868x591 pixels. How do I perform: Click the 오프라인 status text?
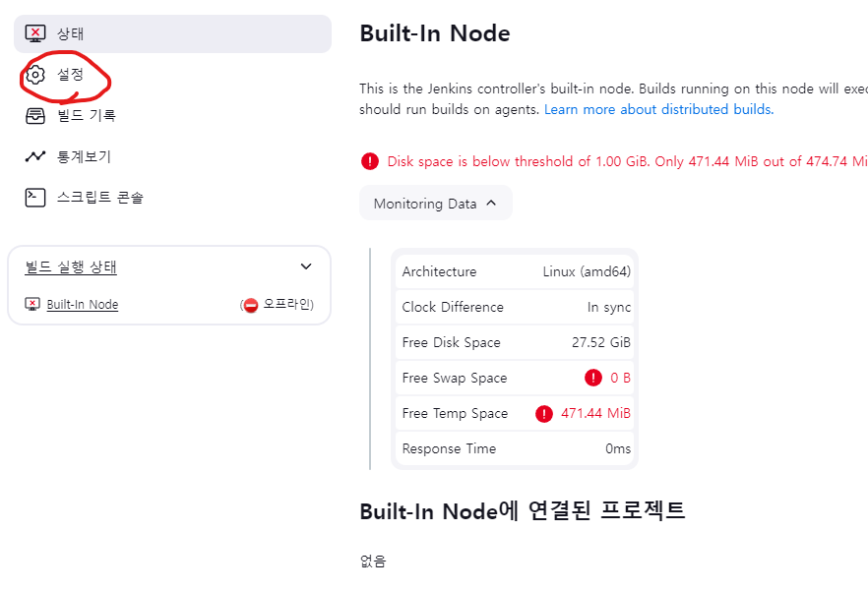click(287, 304)
